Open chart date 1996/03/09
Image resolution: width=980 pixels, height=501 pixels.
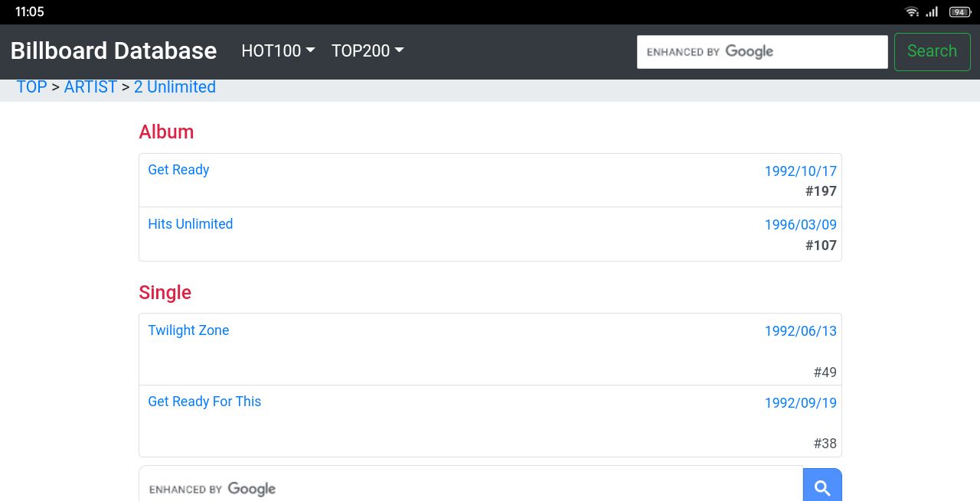click(800, 225)
